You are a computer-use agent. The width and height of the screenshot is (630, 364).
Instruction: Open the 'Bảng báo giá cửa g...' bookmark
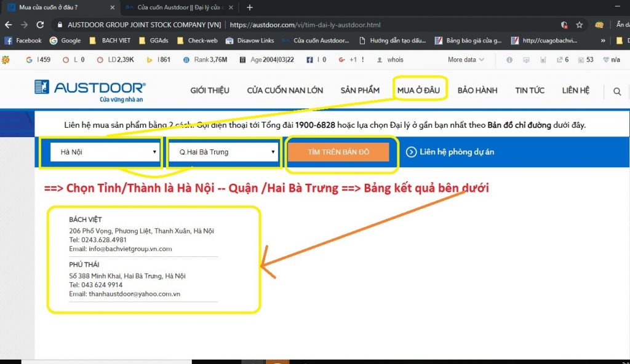[x=468, y=41]
